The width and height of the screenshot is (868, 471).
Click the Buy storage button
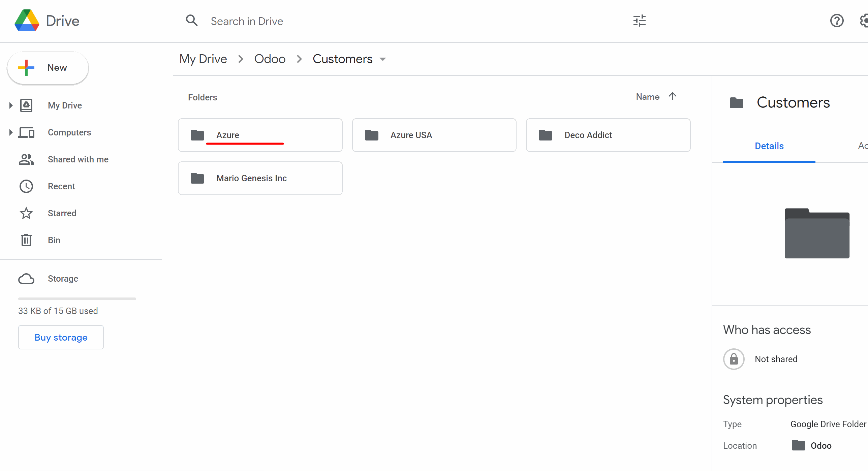click(x=61, y=337)
